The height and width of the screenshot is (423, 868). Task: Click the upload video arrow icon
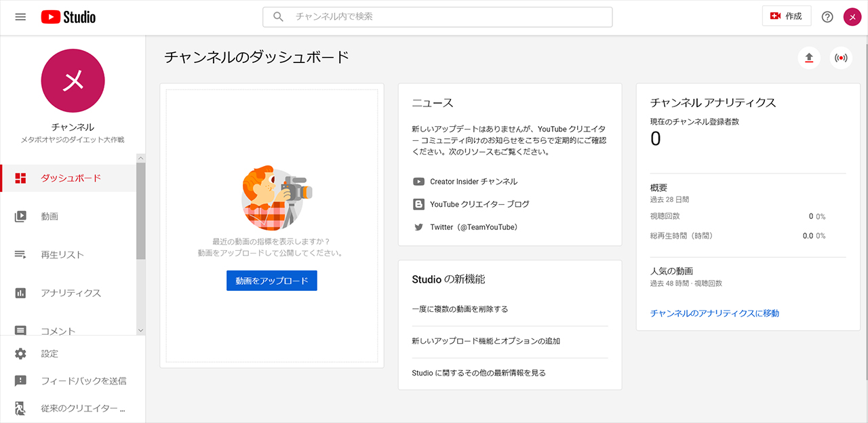pyautogui.click(x=809, y=58)
